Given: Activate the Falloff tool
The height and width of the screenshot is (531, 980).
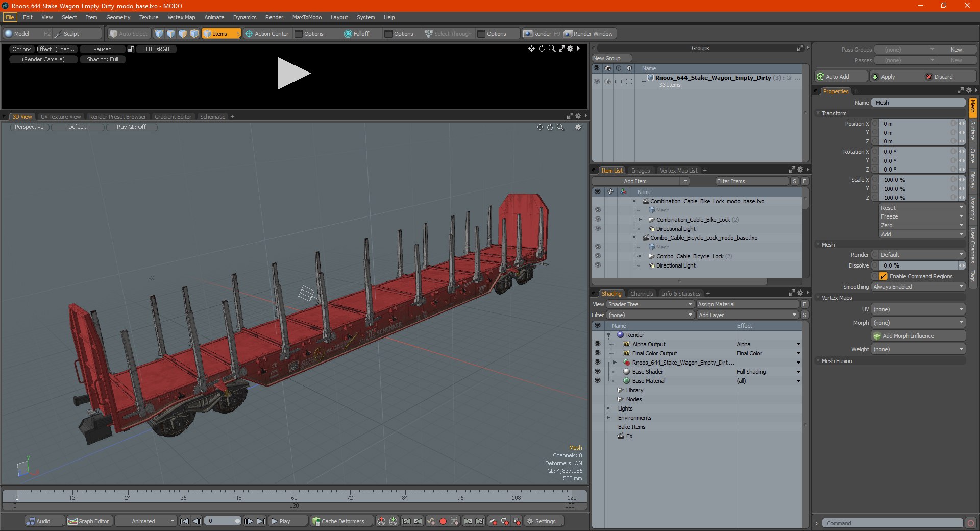Looking at the screenshot, I should [x=356, y=34].
